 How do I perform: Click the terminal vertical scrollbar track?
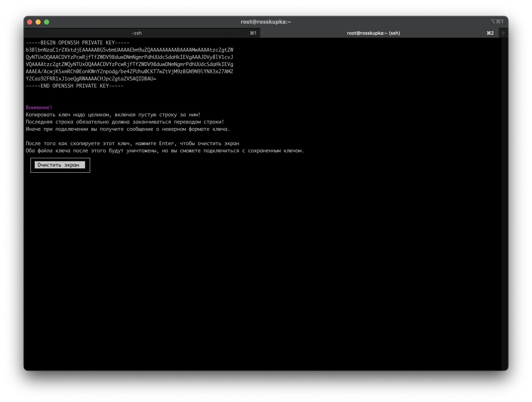(505, 203)
